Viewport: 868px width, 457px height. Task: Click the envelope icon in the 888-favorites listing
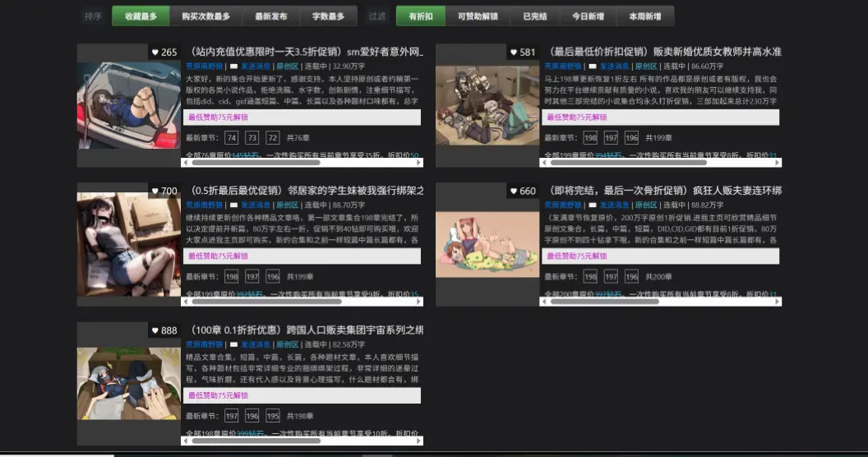tap(234, 344)
